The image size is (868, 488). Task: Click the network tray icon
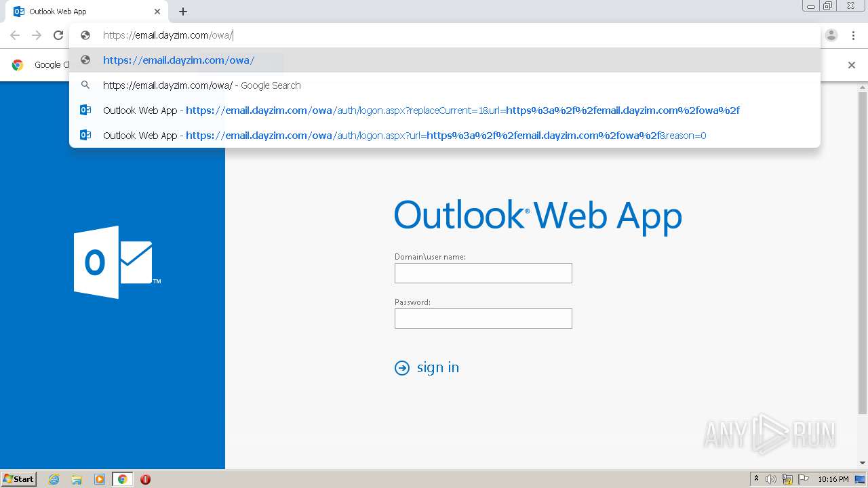coord(787,479)
